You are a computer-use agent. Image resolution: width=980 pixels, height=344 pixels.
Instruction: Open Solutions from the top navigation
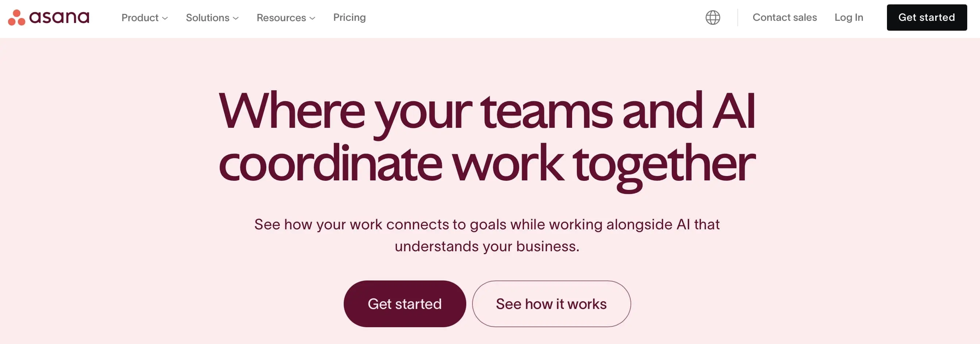(208, 18)
